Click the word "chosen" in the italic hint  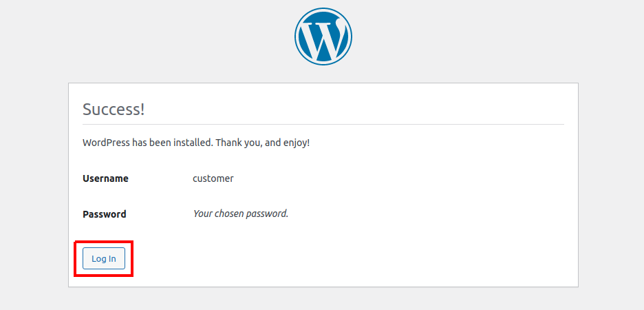click(230, 214)
